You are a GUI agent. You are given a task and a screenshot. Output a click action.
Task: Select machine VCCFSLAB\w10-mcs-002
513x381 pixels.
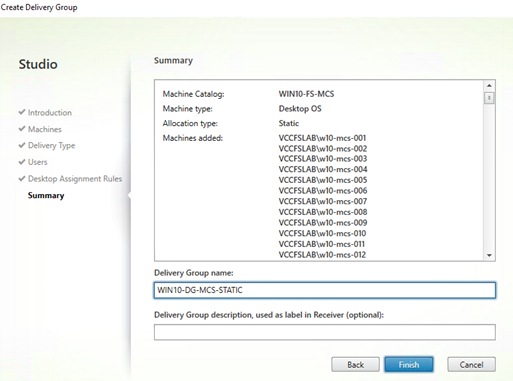(x=323, y=149)
